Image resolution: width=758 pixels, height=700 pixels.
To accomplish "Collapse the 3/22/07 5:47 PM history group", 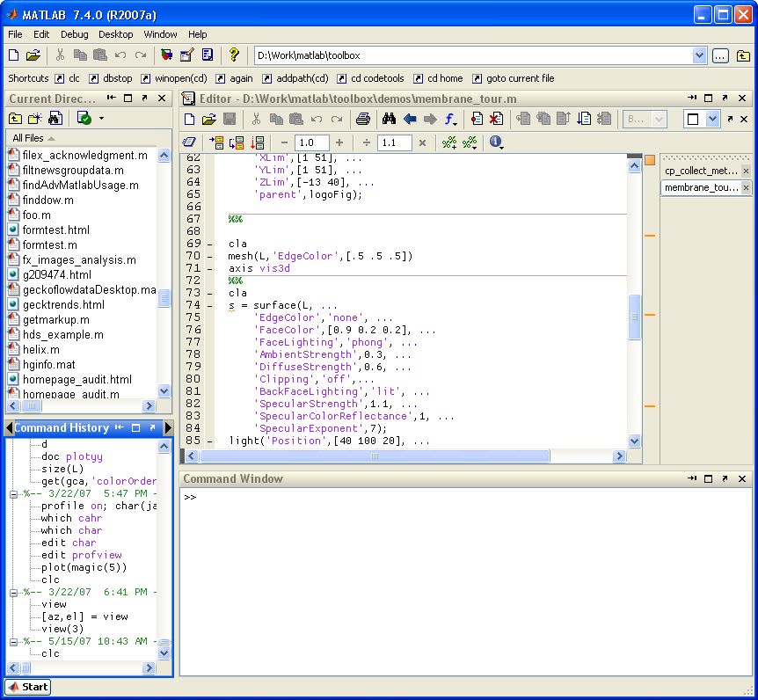I will [x=14, y=493].
